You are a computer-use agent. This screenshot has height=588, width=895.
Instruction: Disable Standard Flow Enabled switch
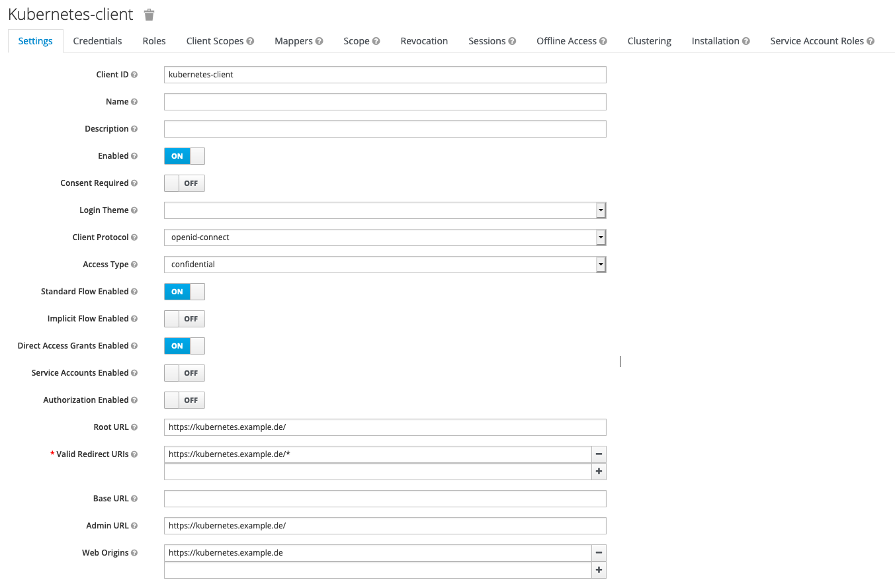click(x=185, y=292)
